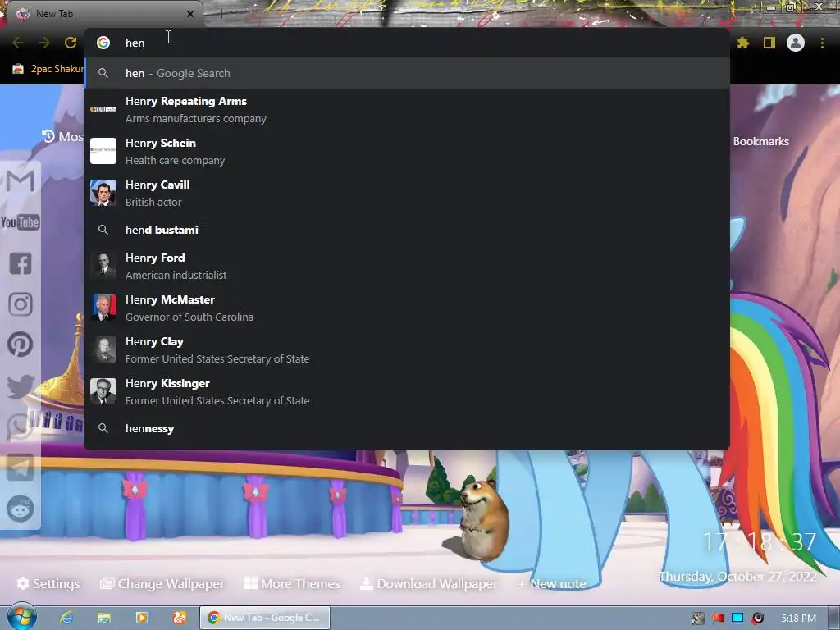Open Windows Explorer folder on the taskbar
The image size is (840, 630).
[104, 618]
